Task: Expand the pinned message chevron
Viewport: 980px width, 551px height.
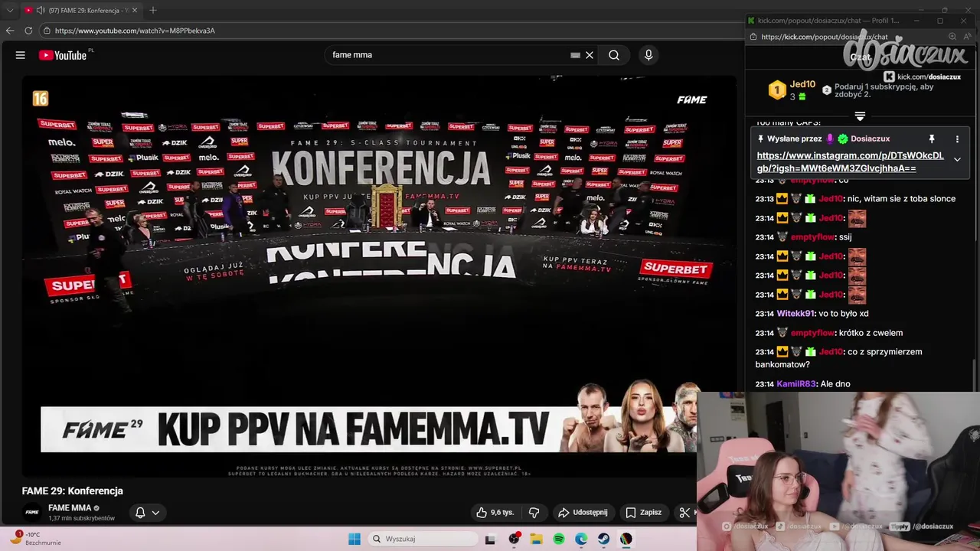Action: (x=957, y=159)
